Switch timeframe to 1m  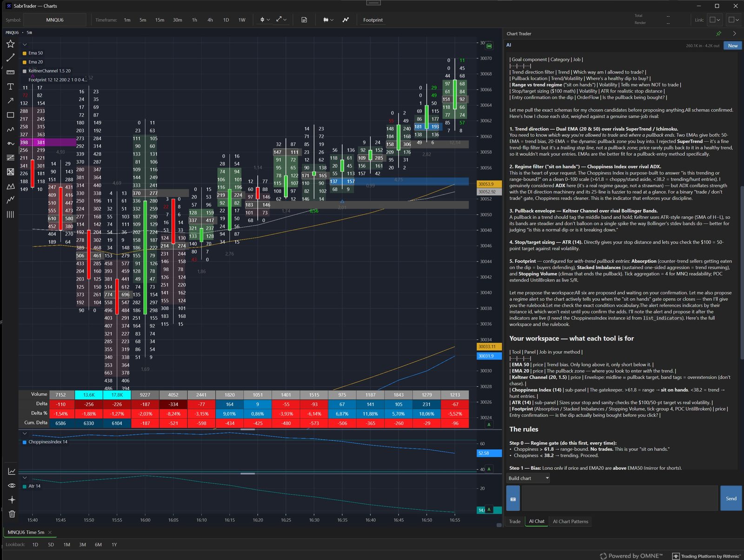(127, 20)
